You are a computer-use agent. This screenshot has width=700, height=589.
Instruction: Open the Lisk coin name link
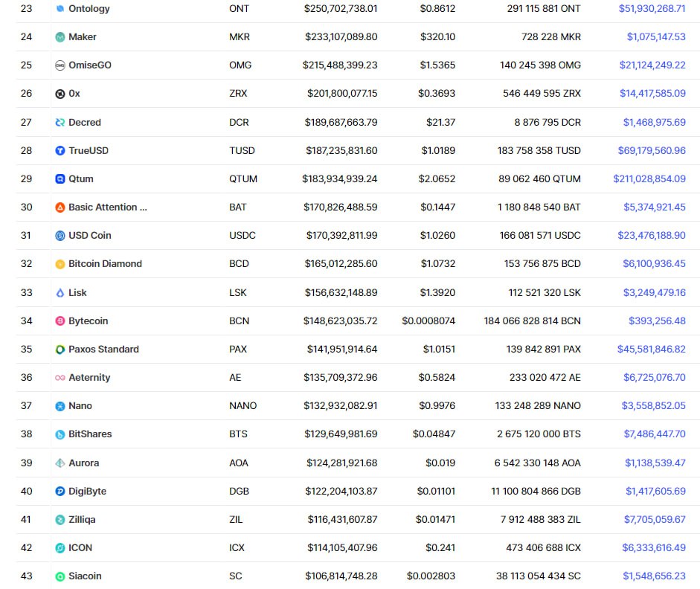pos(77,293)
